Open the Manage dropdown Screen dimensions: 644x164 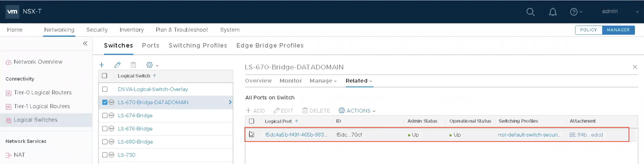tap(323, 81)
